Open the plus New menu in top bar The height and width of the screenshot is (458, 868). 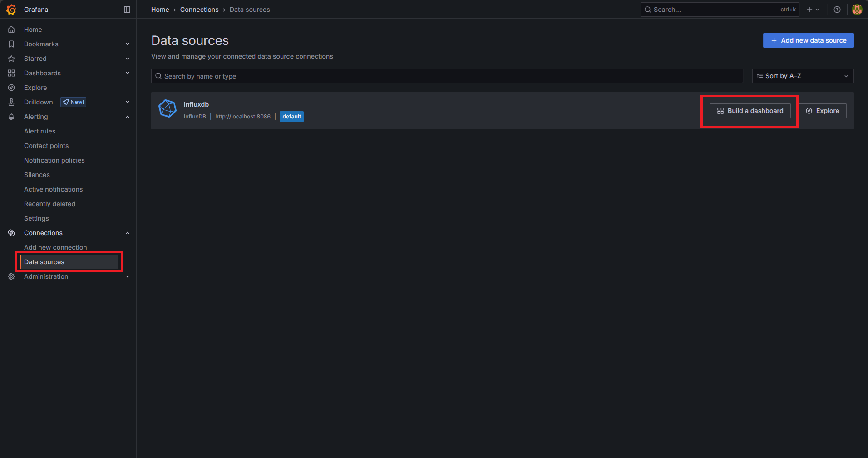(x=813, y=10)
